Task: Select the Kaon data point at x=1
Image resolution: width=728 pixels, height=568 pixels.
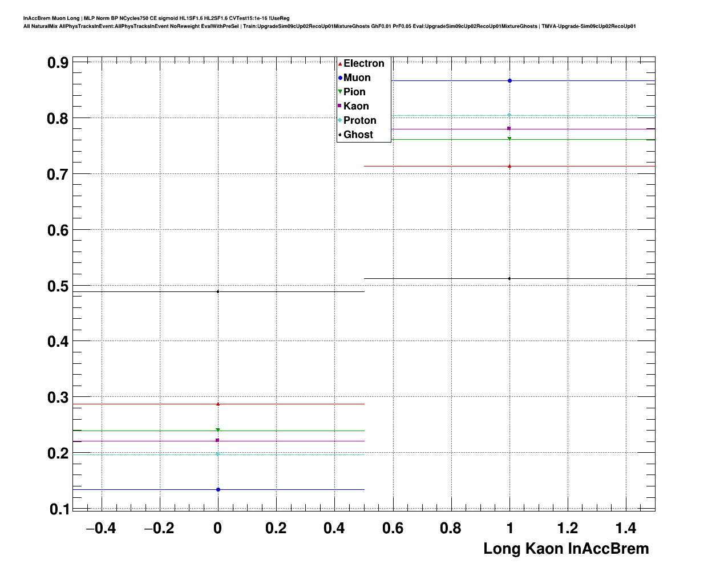Action: click(x=509, y=128)
